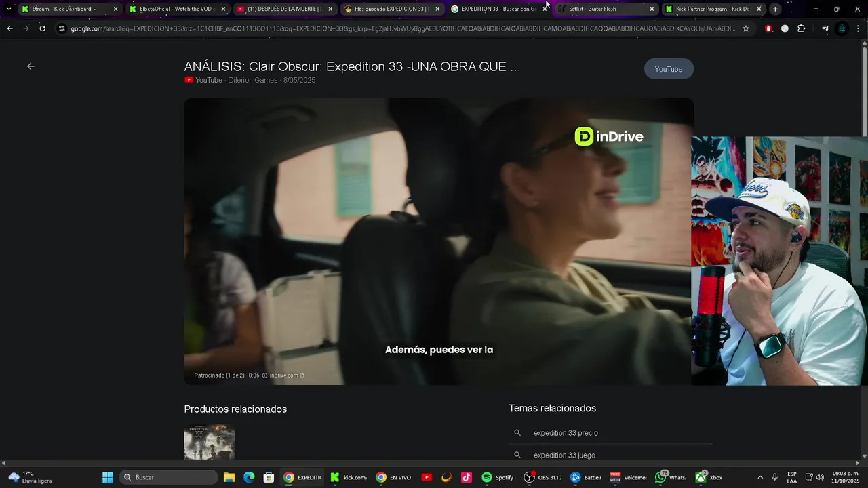Open the TikTok taskbar app

[x=467, y=477]
